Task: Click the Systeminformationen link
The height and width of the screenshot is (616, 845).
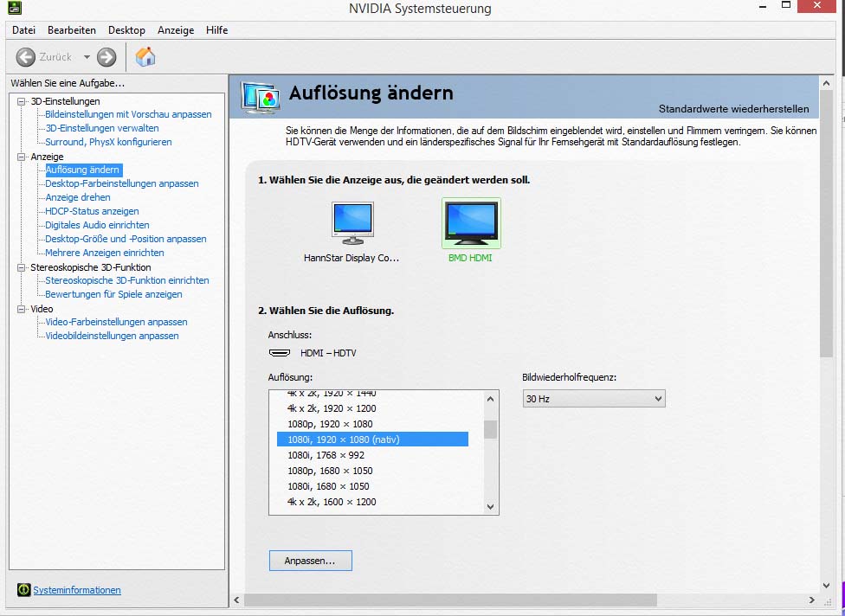Action: click(x=77, y=590)
